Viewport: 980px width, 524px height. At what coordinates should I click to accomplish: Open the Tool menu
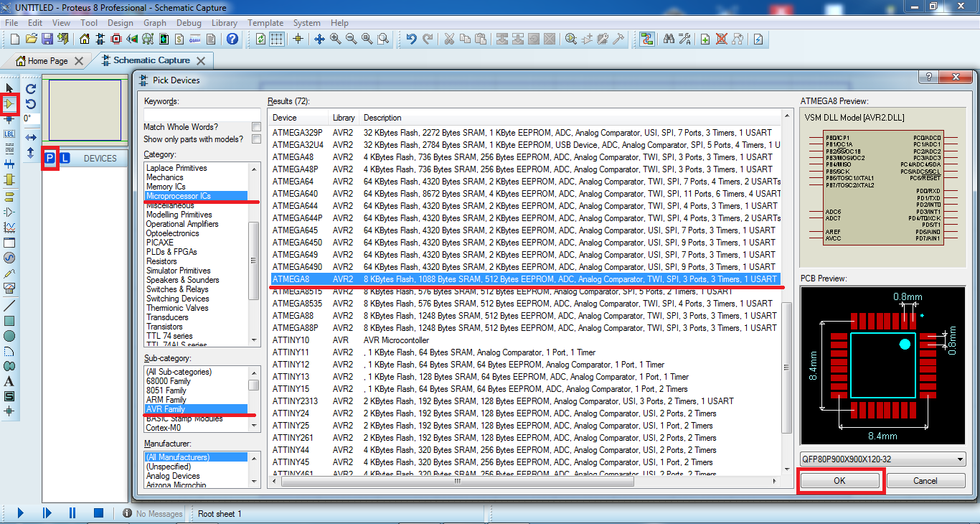[x=89, y=23]
